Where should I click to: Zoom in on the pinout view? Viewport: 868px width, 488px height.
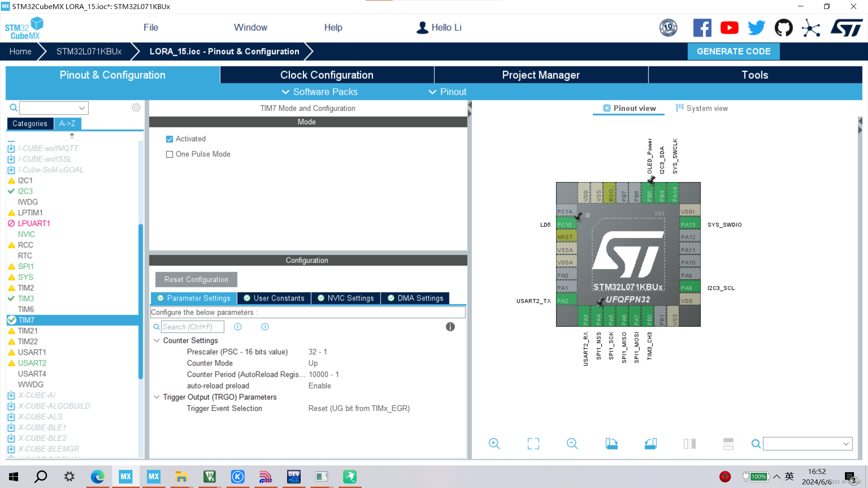[494, 444]
